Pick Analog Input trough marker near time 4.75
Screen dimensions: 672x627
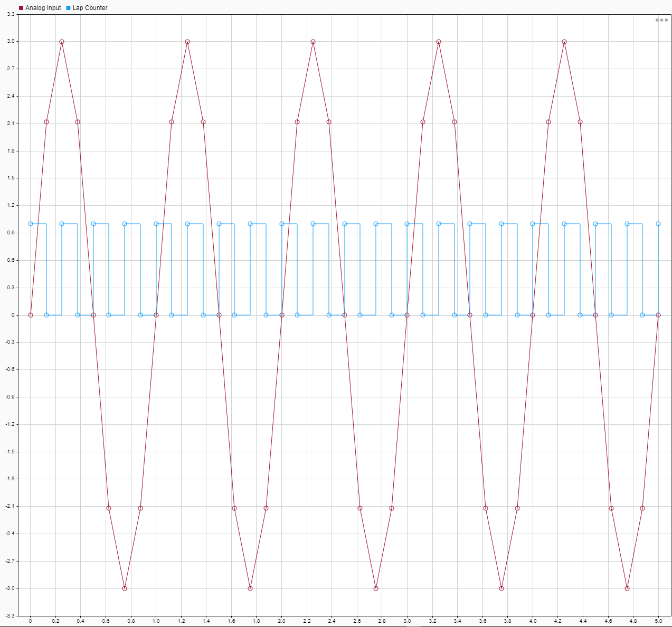[627, 588]
